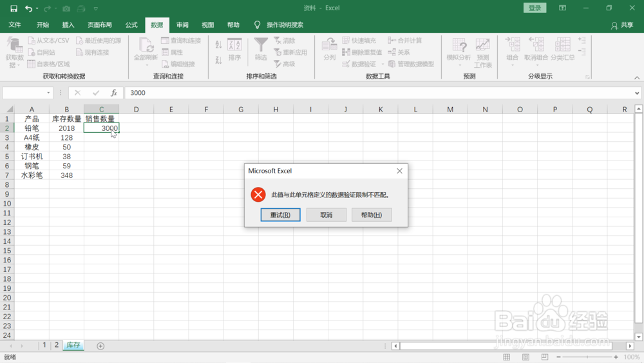This screenshot has height=363, width=644.
Task: Click the sort descending Z-A icon
Action: pyautogui.click(x=218, y=60)
